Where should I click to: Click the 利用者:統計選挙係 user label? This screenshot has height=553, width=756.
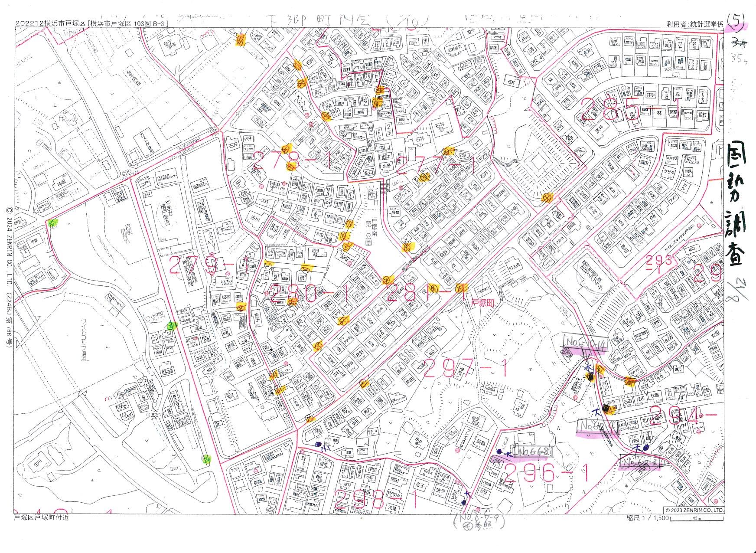tap(694, 24)
